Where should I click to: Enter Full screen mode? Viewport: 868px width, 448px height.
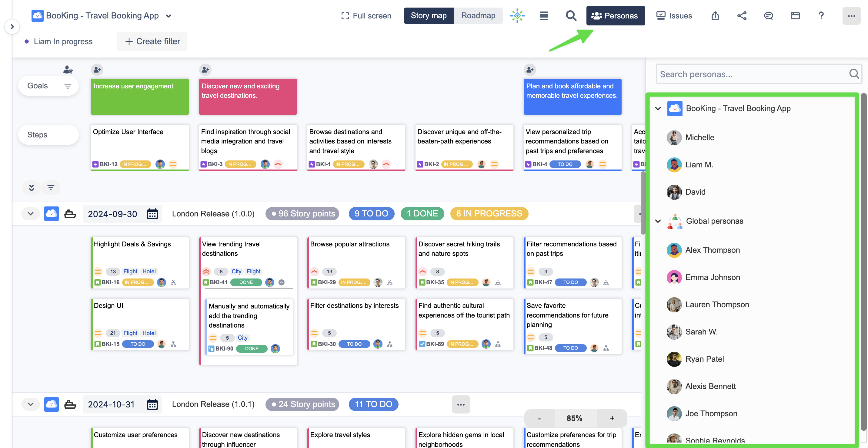[x=366, y=16]
